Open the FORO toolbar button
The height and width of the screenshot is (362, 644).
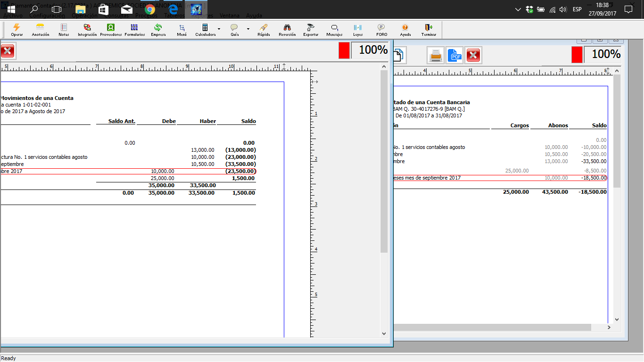[x=381, y=30]
